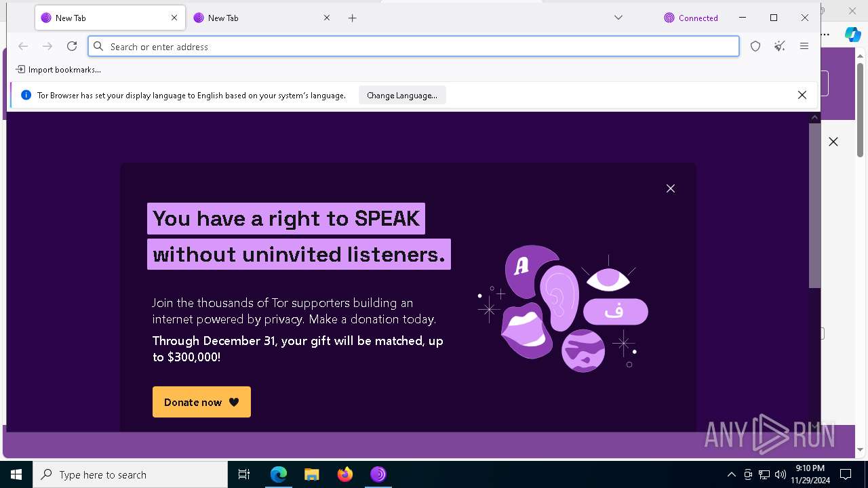Click the network tray icon
868x488 pixels.
click(764, 474)
